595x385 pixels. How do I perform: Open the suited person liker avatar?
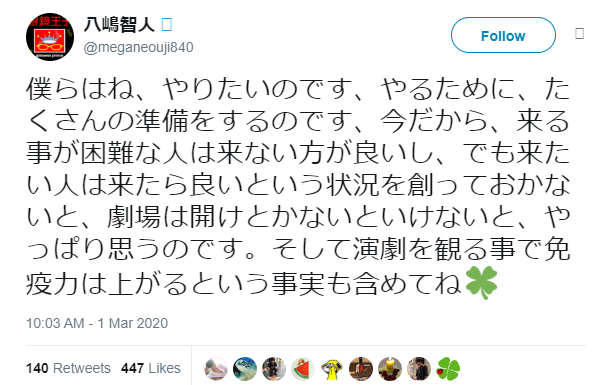click(x=419, y=368)
